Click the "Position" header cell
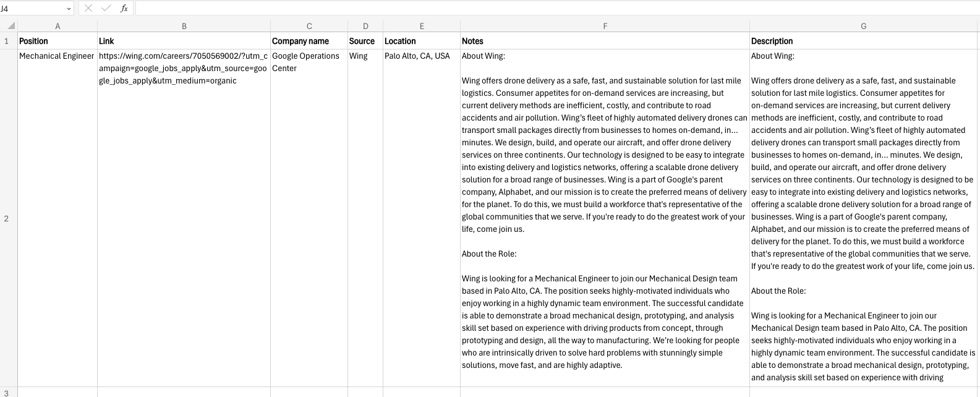The image size is (980, 397). [x=58, y=41]
